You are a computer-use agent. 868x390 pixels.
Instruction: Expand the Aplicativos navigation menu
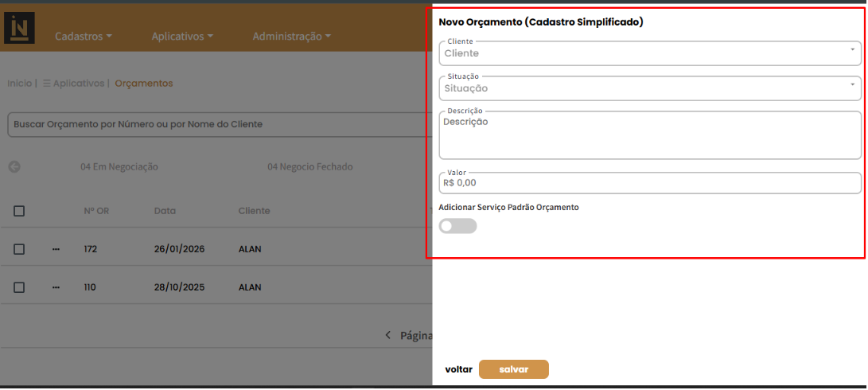[182, 37]
